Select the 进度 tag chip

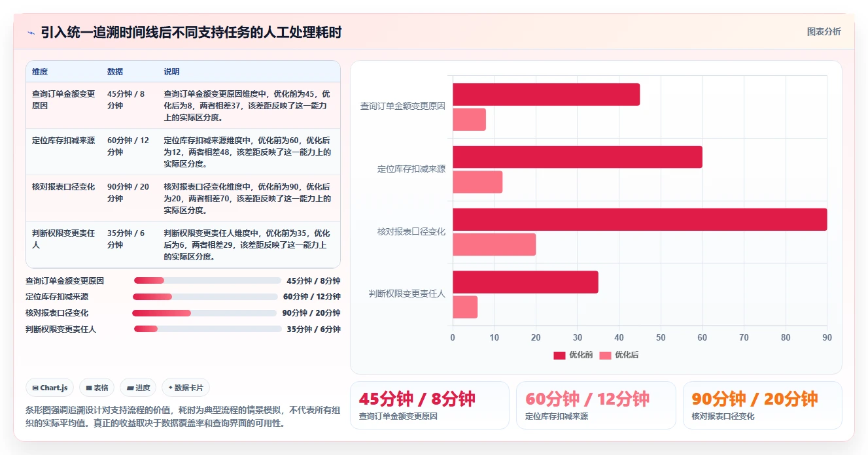(x=138, y=388)
